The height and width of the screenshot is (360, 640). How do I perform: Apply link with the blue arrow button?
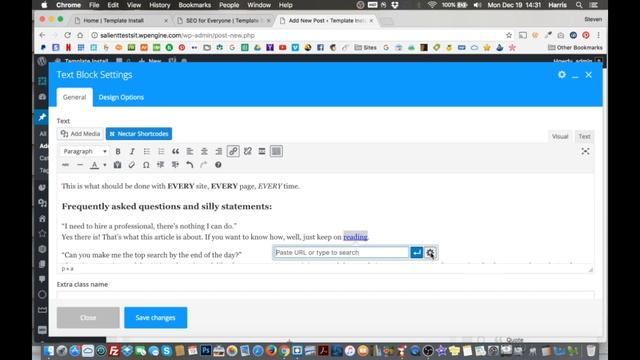click(416, 253)
